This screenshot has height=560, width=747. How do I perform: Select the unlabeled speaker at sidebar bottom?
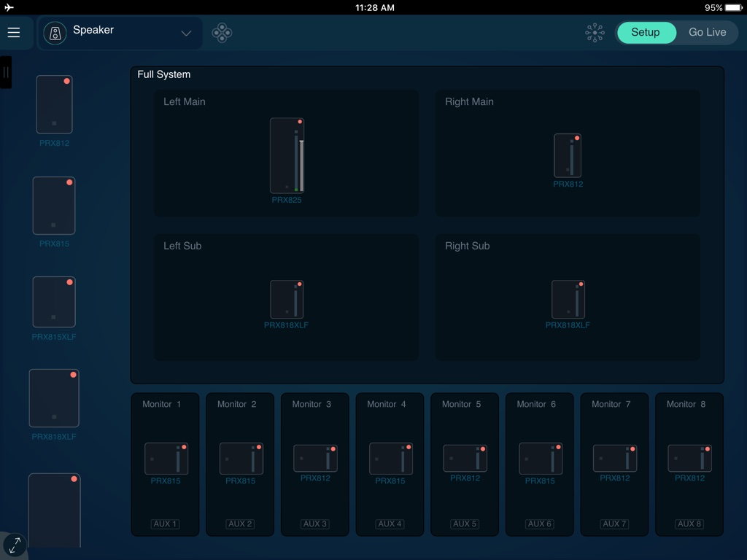[54, 510]
